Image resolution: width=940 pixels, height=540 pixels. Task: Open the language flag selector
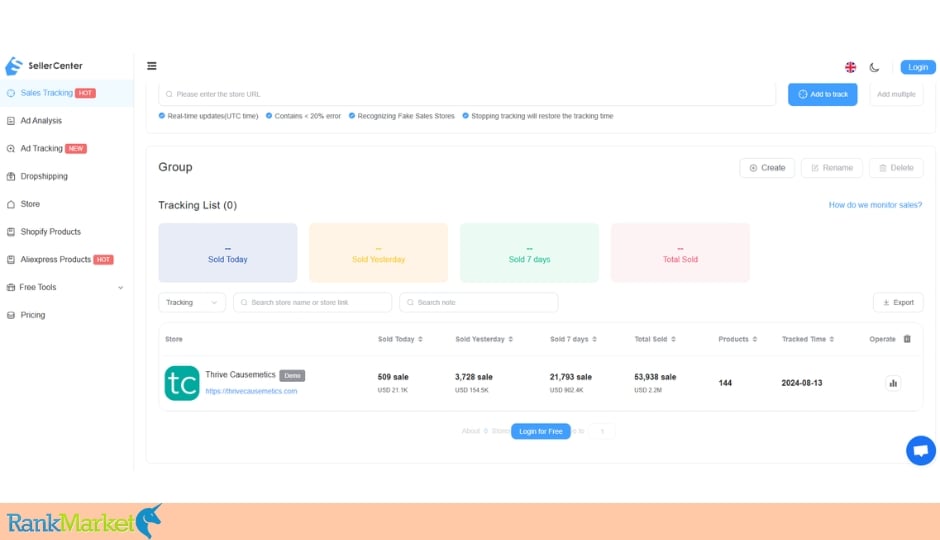pyautogui.click(x=850, y=67)
